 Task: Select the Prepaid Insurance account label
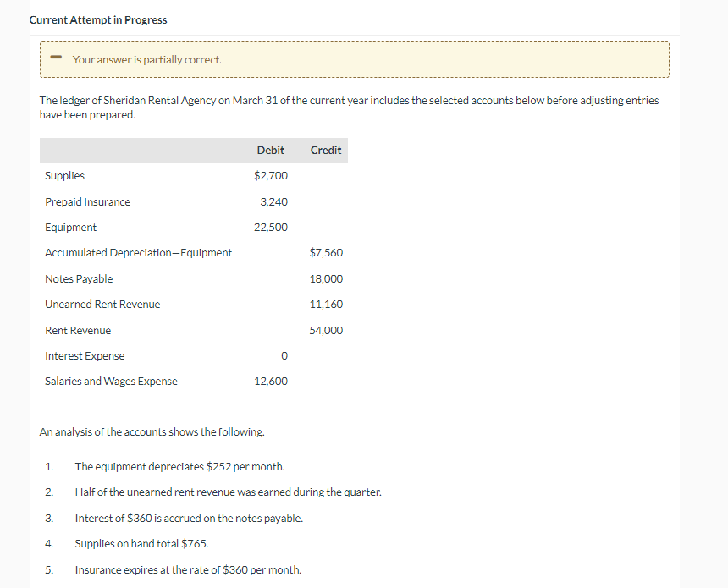click(88, 202)
